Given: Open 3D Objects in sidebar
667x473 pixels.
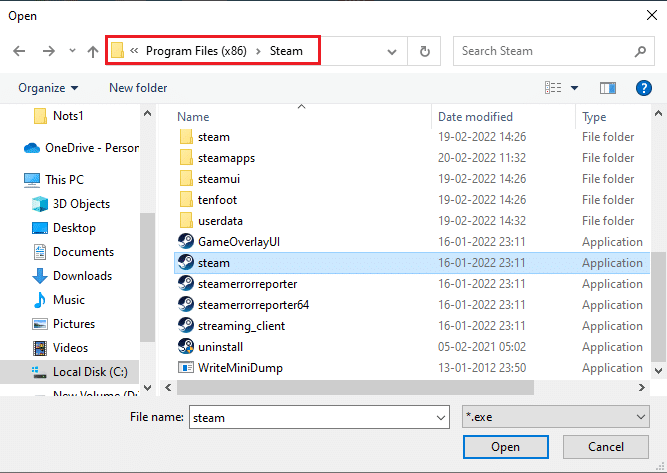Looking at the screenshot, I should point(71,204).
